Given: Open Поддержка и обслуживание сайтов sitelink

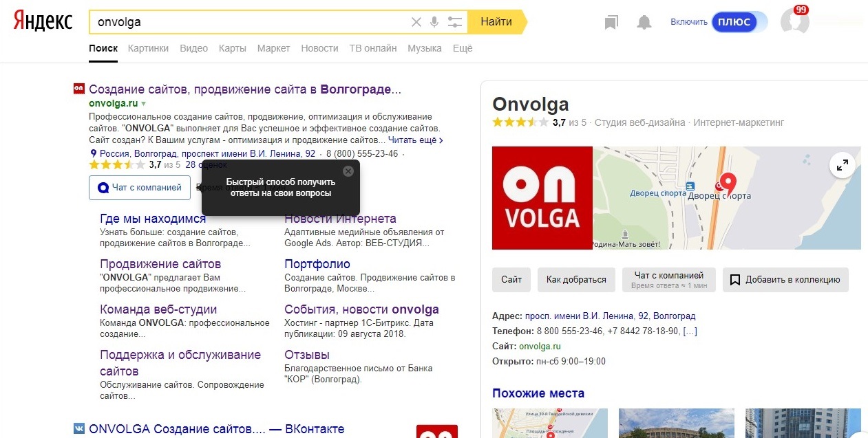Looking at the screenshot, I should click(180, 363).
